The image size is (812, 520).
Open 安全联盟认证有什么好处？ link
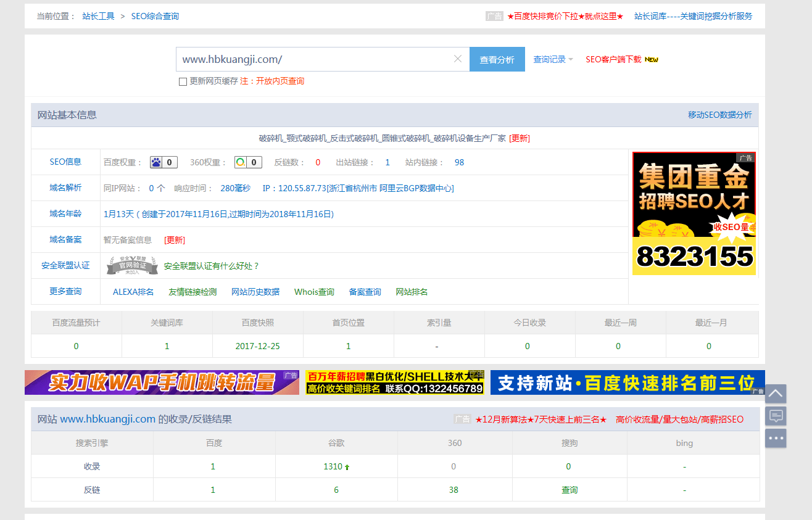pos(212,266)
